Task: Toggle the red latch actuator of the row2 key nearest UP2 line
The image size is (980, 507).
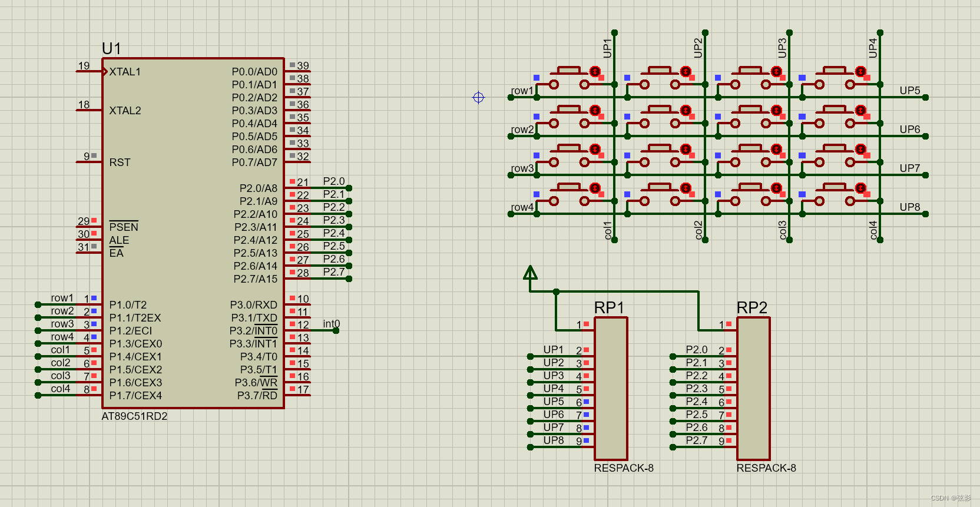Action: coord(686,110)
